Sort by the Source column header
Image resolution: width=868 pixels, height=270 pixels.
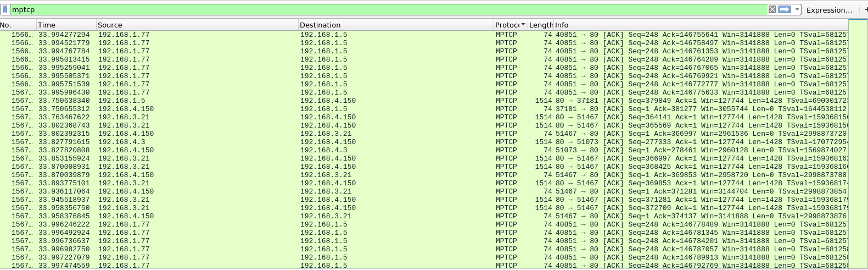pyautogui.click(x=197, y=25)
